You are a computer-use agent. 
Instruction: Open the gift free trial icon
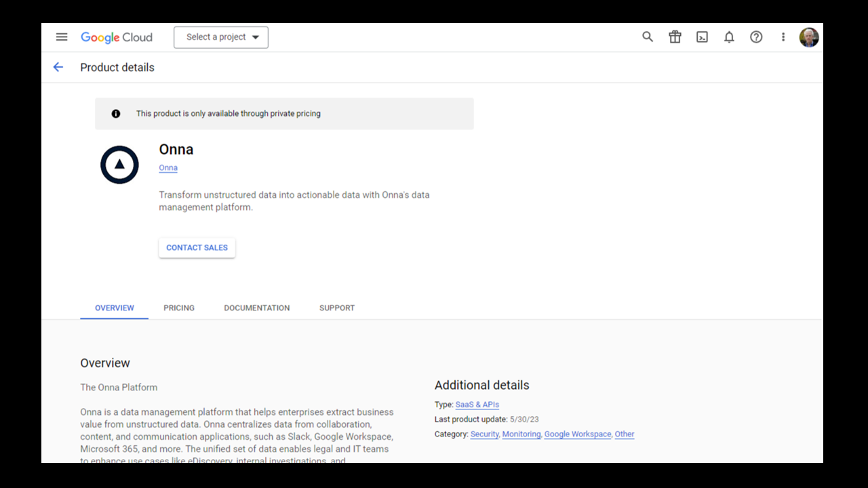(x=675, y=37)
